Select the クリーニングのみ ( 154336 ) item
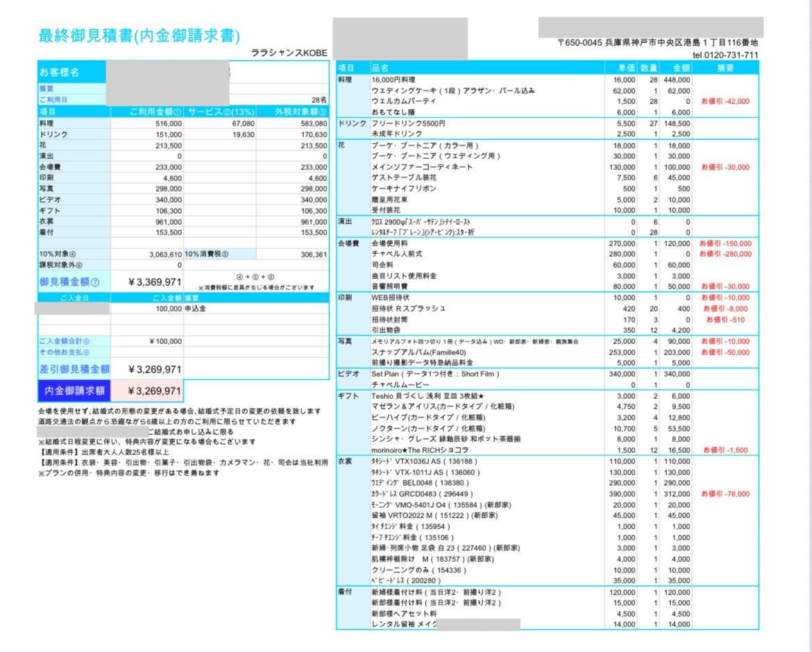 point(419,570)
